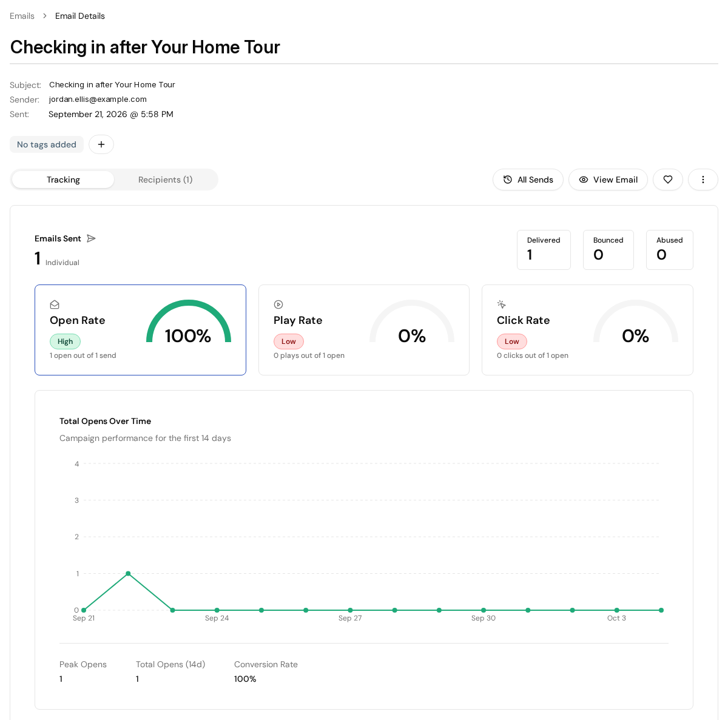Click the Abused count box
This screenshot has width=728, height=720.
(670, 250)
